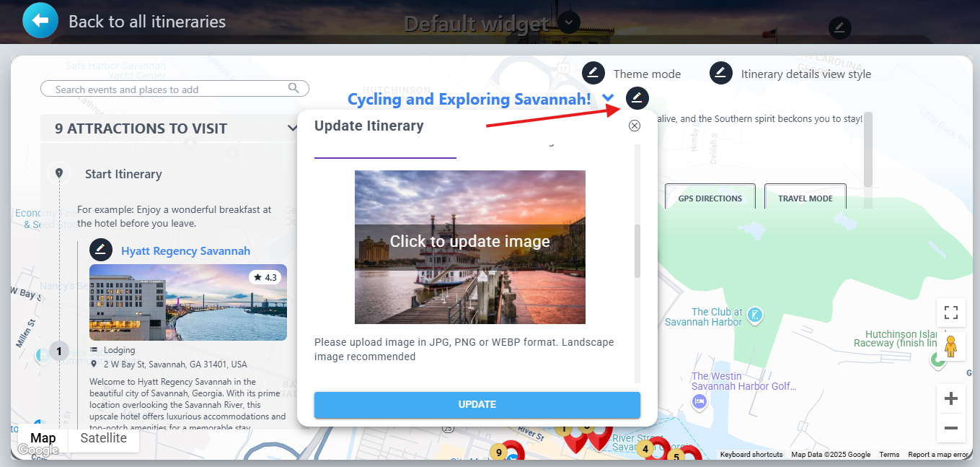The width and height of the screenshot is (980, 467).
Task: Click The Club at Savannah Harbor marker
Action: [x=755, y=315]
